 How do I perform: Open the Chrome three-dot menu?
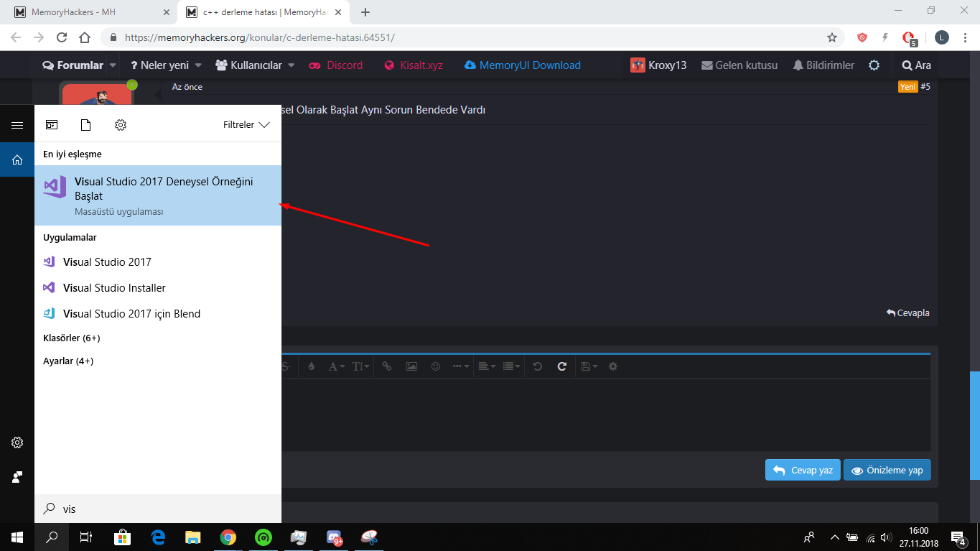tap(963, 37)
